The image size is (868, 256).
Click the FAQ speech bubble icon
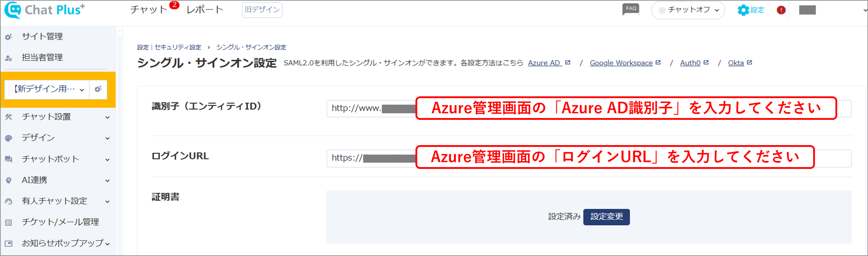click(630, 10)
